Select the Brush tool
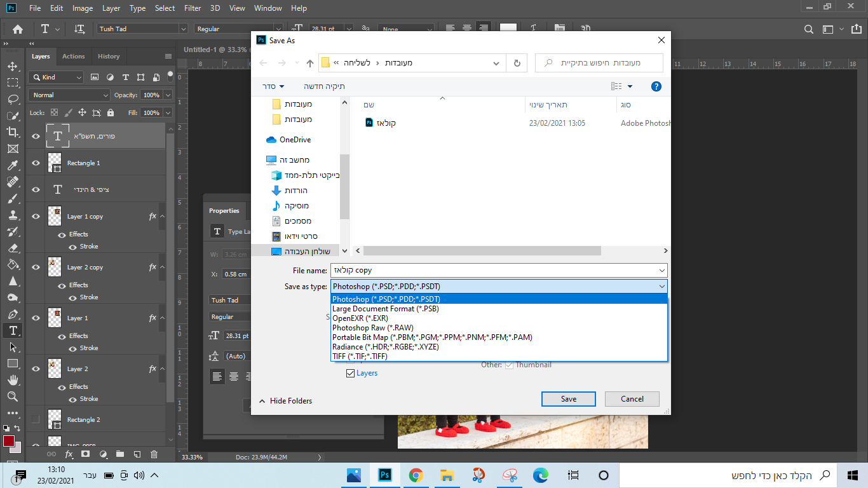This screenshot has height=488, width=868. coord(13,198)
